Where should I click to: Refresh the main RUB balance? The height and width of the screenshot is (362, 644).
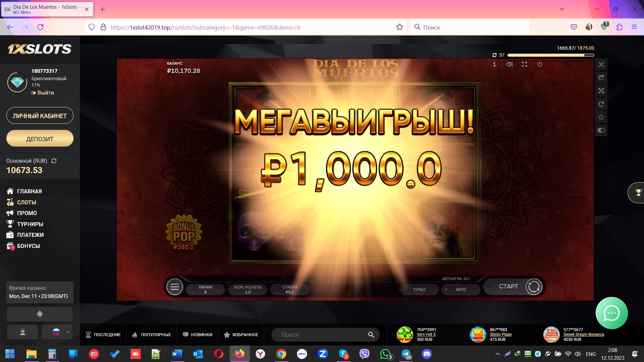point(54,161)
